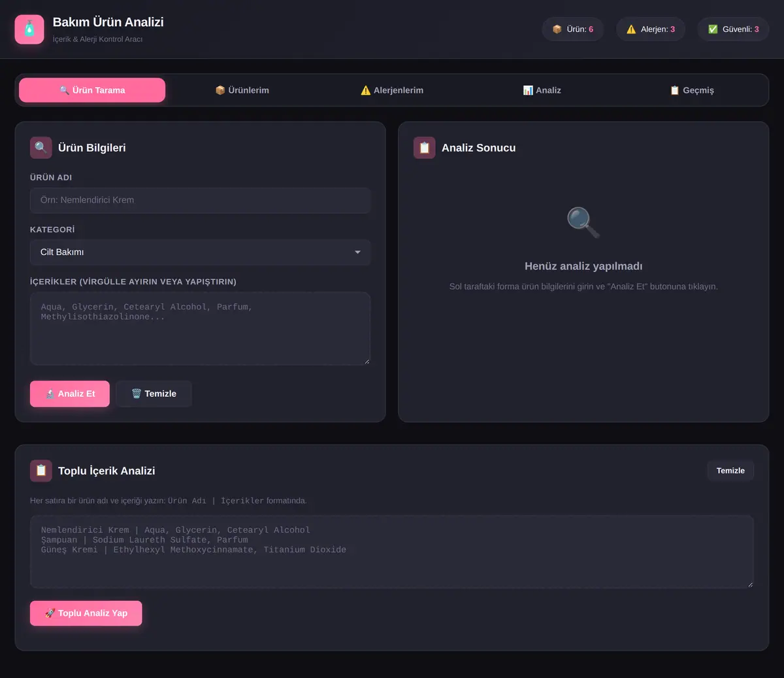Screen dimensions: 784x678
Task: Open the Analiz tab
Action: 542,90
